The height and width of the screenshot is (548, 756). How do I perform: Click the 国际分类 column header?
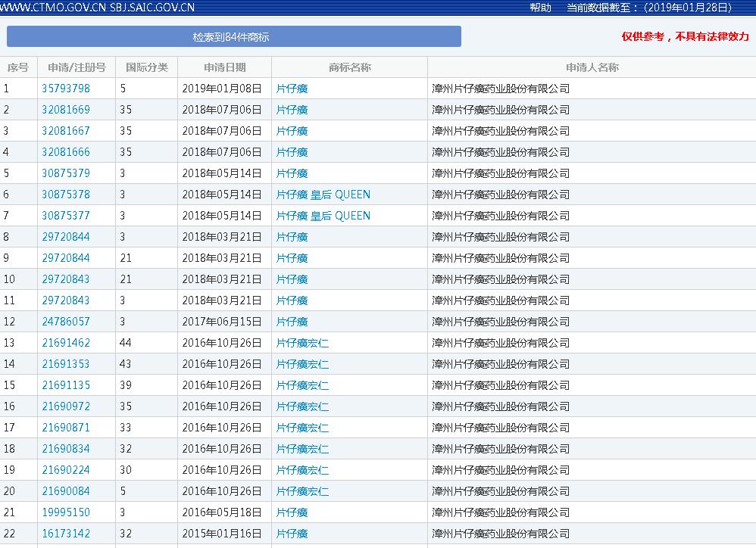pos(146,67)
